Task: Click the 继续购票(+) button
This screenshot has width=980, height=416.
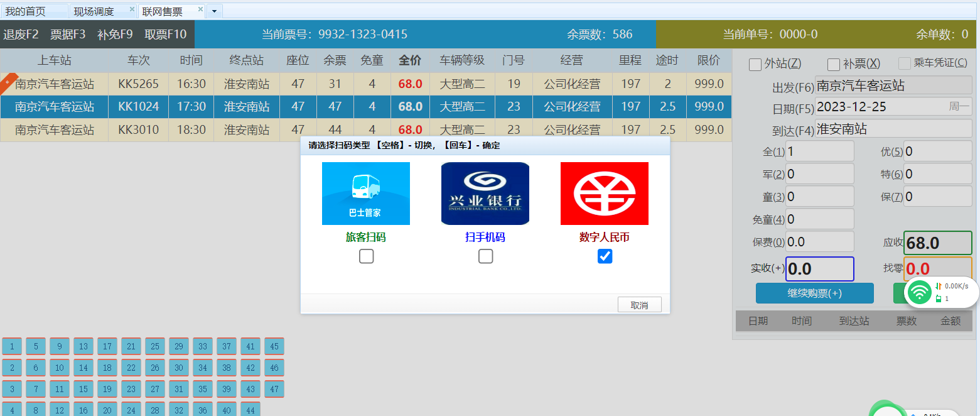Action: pos(814,293)
